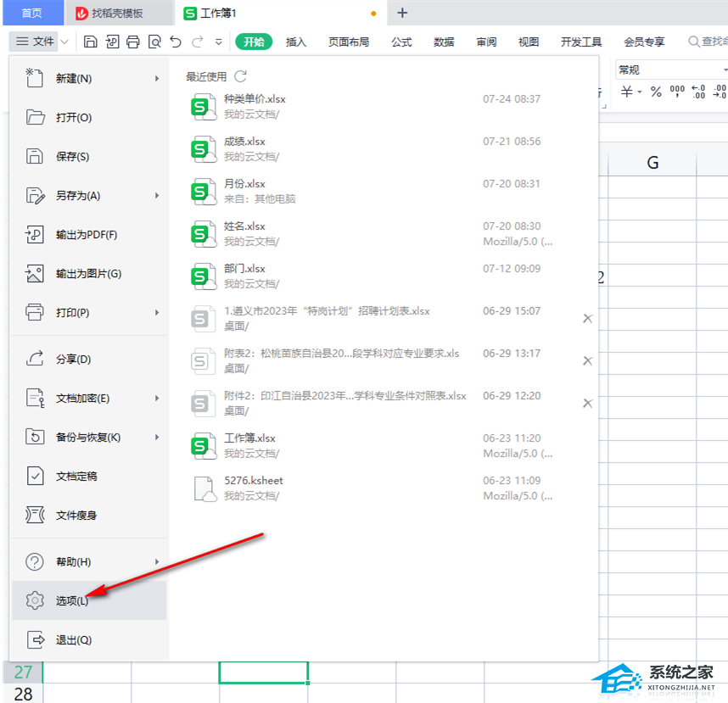
Task: Open 文档加密(E) menu entry
Action: click(89, 398)
